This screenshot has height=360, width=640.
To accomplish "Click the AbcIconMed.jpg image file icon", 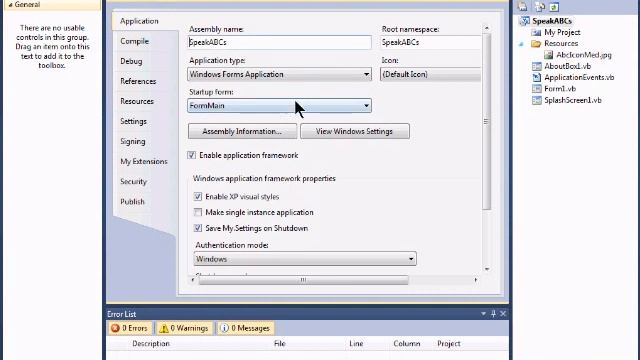I will pyautogui.click(x=549, y=55).
